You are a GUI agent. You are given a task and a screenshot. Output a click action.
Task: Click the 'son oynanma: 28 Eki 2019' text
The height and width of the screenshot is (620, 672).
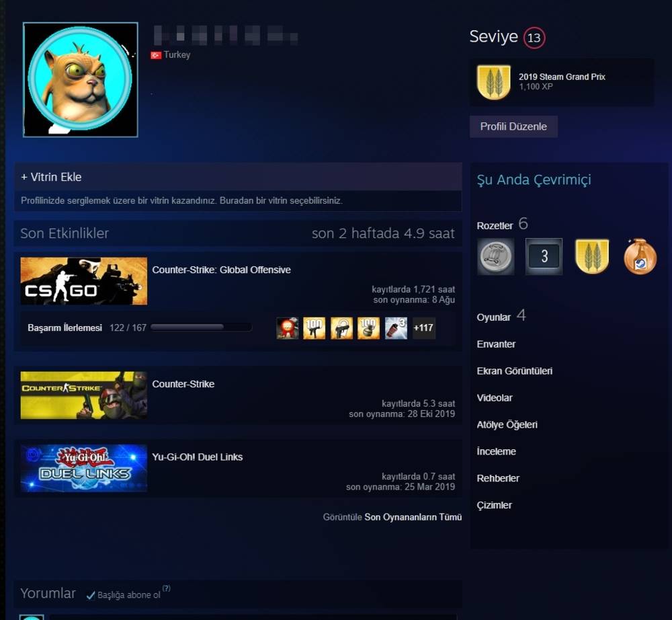[x=402, y=414]
